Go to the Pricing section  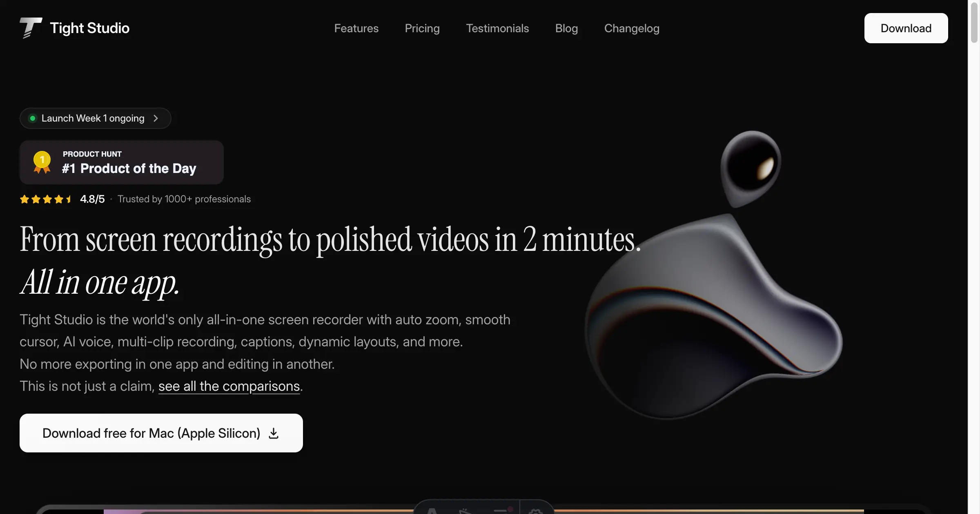click(x=422, y=28)
